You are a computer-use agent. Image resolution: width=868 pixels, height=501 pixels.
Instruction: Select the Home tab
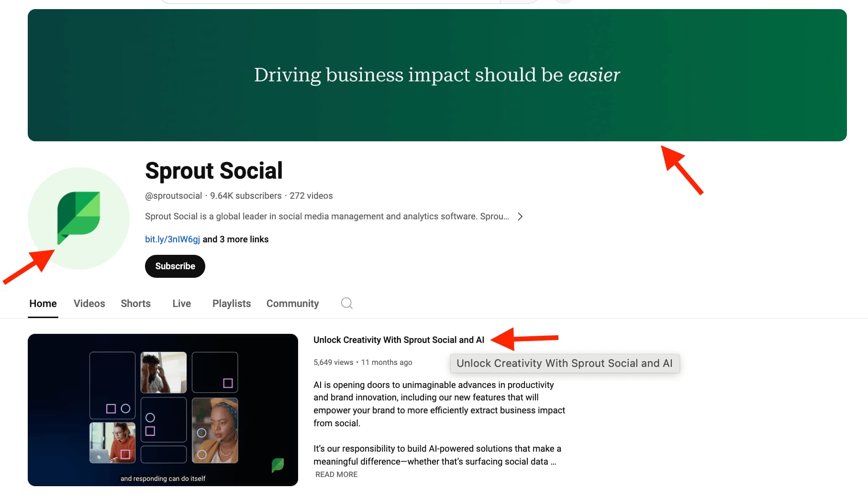[43, 303]
